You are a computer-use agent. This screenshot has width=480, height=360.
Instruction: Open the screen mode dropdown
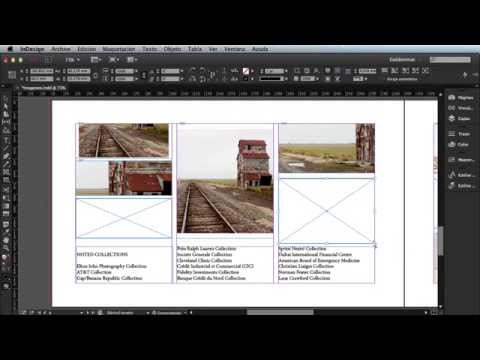tap(114, 60)
